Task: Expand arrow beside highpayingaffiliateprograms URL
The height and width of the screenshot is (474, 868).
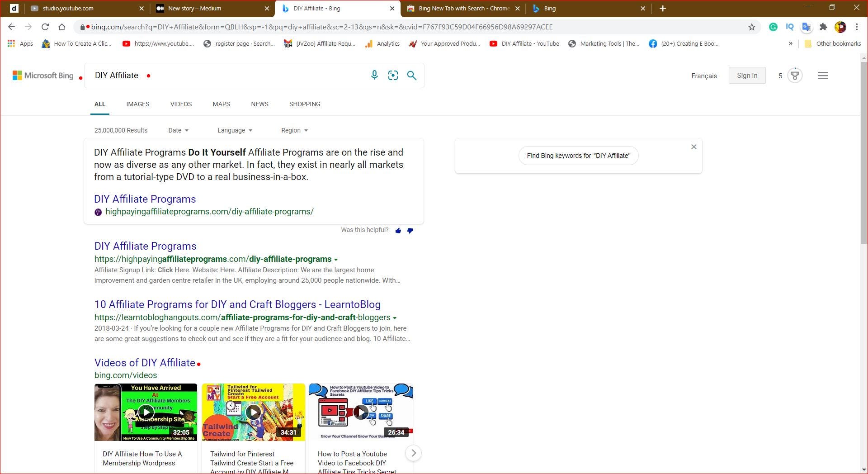Action: (336, 260)
